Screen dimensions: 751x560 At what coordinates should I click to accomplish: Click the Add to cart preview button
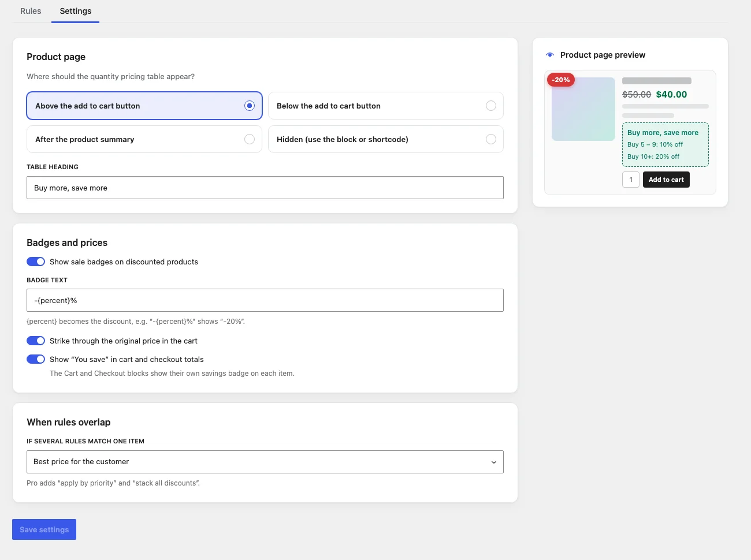click(666, 180)
